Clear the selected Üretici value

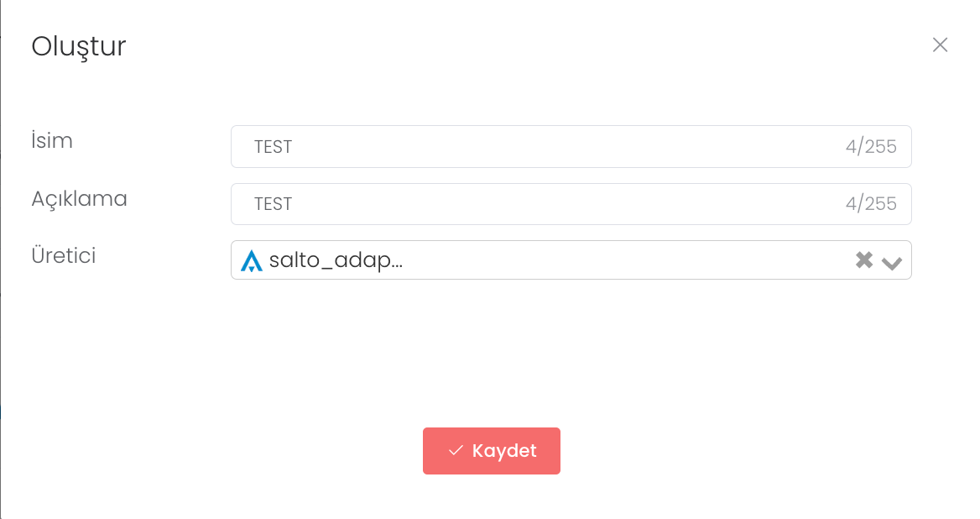[x=864, y=260]
